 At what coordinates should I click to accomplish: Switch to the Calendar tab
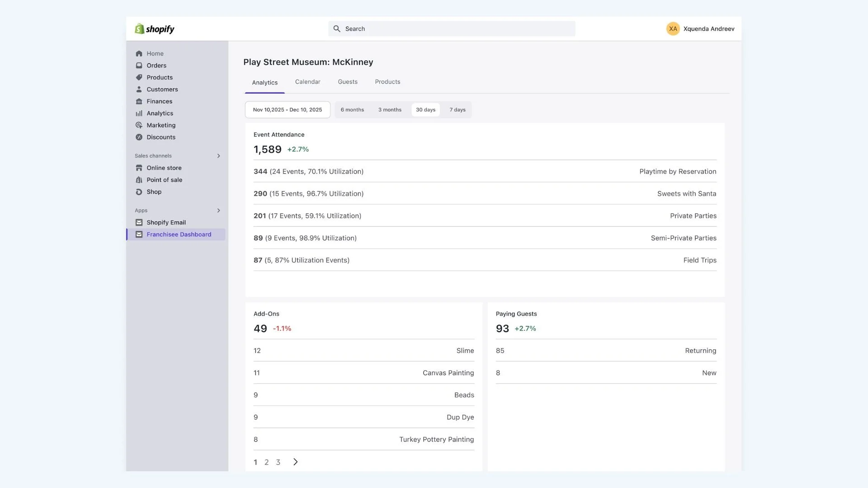pos(307,82)
